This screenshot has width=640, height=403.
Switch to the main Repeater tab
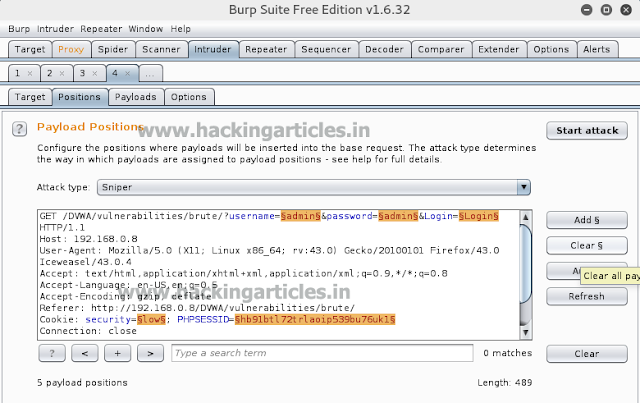266,49
